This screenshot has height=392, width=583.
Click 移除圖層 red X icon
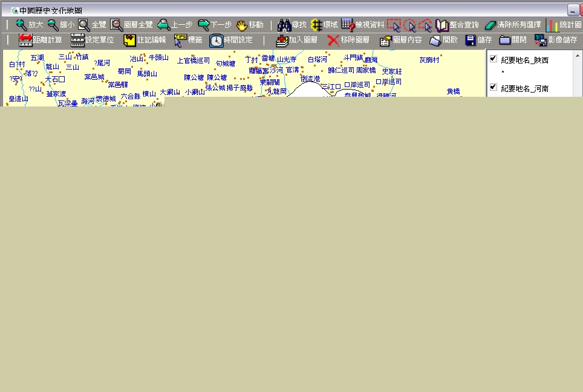[333, 40]
